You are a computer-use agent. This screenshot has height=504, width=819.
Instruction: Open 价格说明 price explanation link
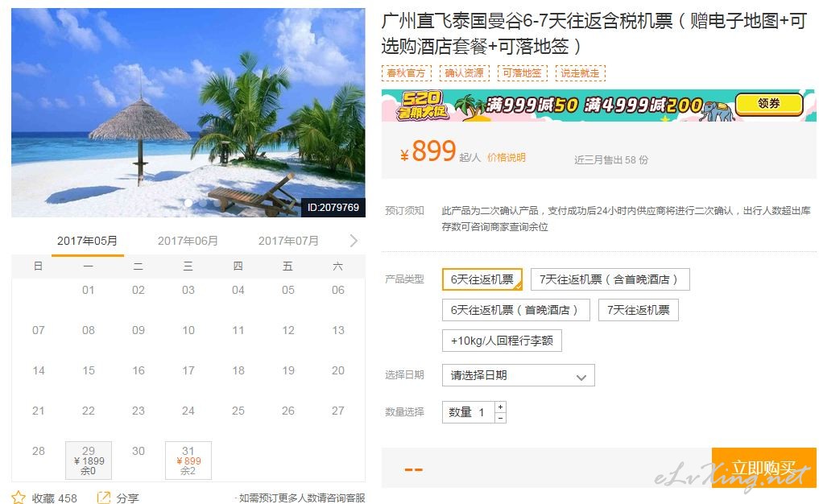click(506, 158)
